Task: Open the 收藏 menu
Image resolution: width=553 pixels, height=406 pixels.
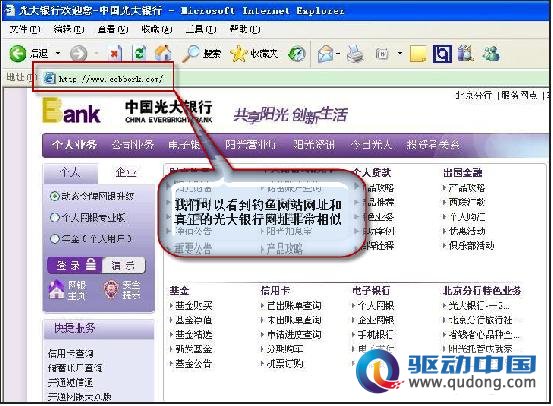Action: [157, 29]
